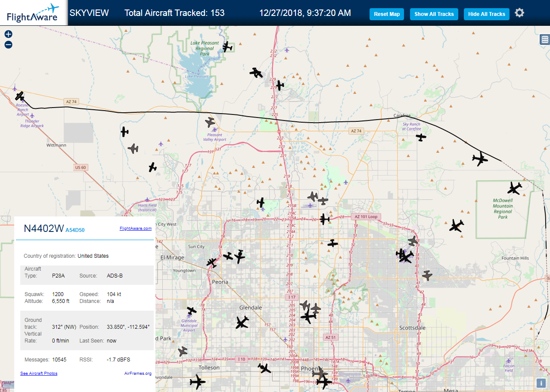550x392 pixels.
Task: Select aircraft above Peoria near exit 10
Action: pos(211,262)
